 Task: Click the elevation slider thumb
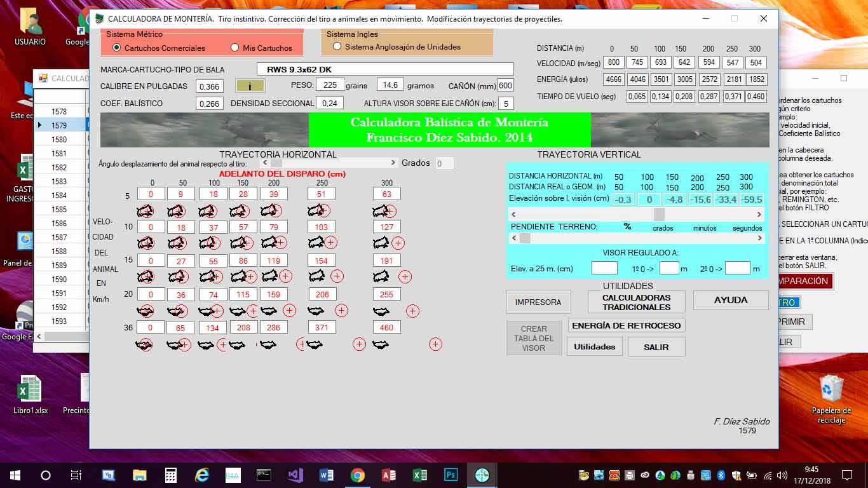[x=659, y=215]
